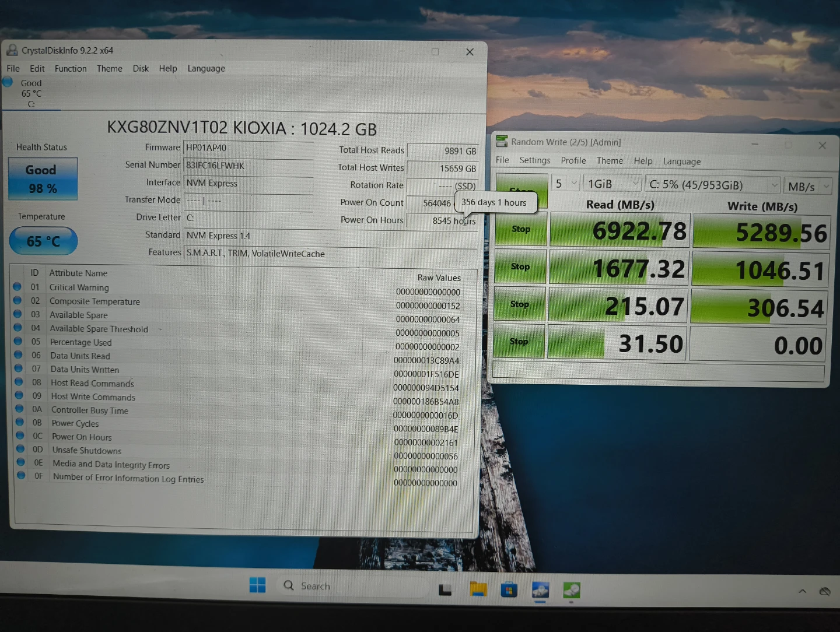The height and width of the screenshot is (632, 840).
Task: Click the status dot beside Percentage Used
Action: [x=18, y=341]
